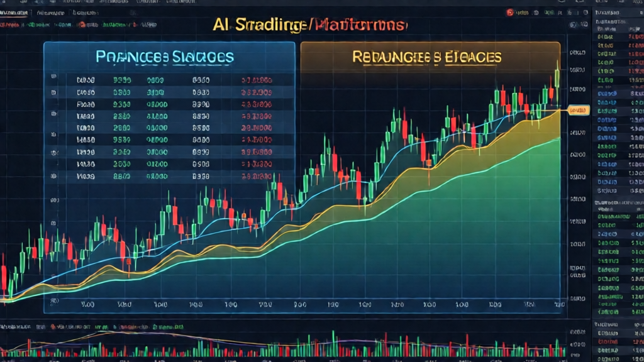Click the top red value in the table's last column
644x362 pixels.
coord(257,80)
